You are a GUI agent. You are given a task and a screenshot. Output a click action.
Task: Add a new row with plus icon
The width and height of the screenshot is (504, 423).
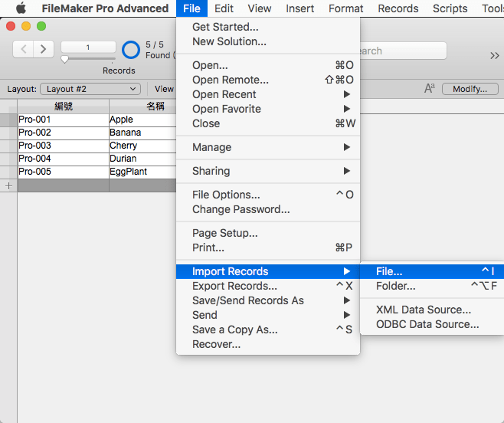pos(8,185)
